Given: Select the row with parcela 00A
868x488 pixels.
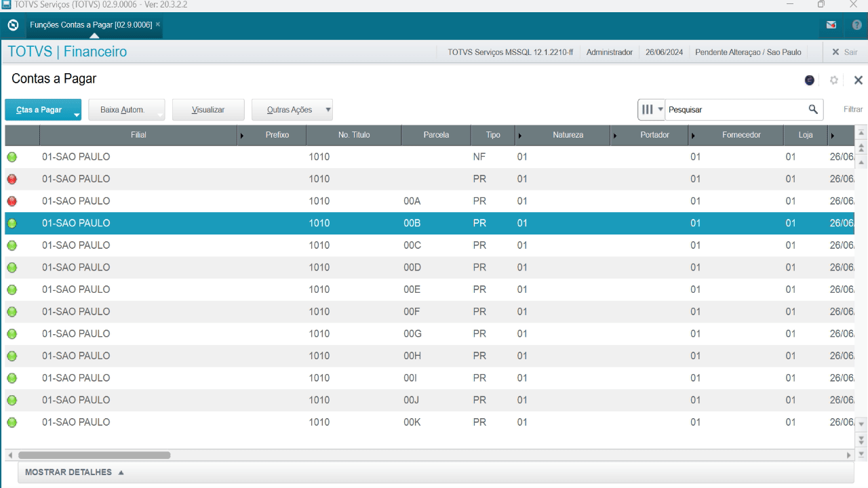Looking at the screenshot, I should 429,201.
